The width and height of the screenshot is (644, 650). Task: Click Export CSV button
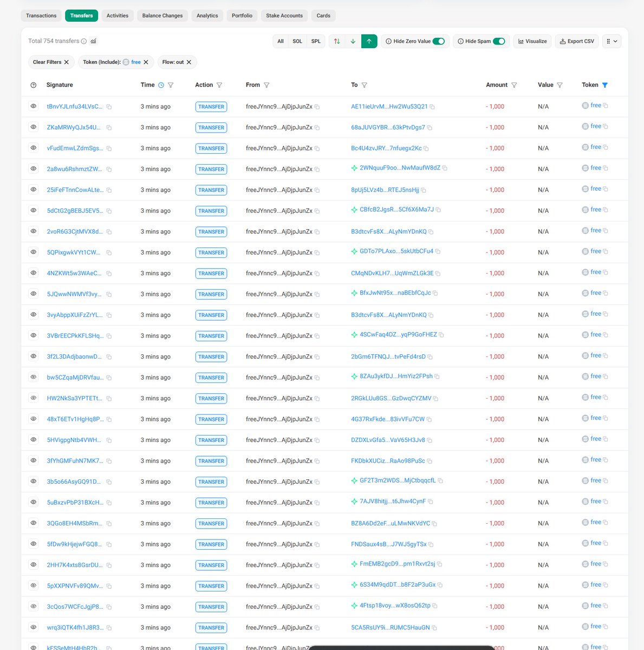[577, 41]
